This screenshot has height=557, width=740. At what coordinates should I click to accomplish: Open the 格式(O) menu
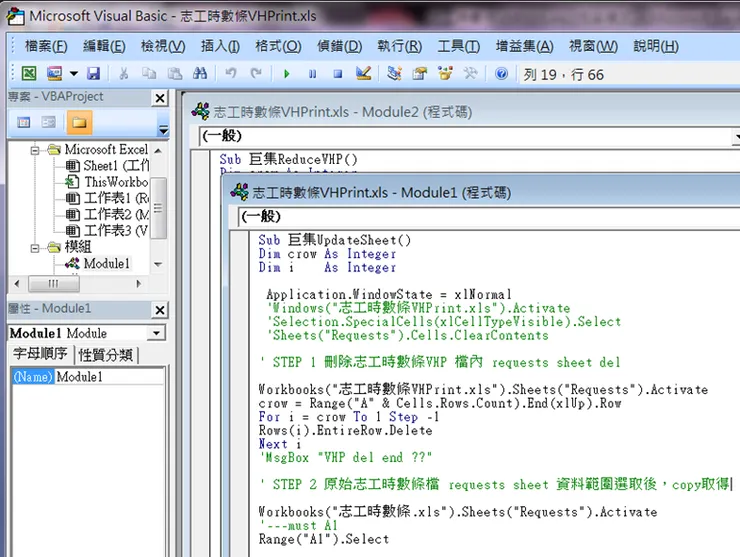tap(278, 46)
